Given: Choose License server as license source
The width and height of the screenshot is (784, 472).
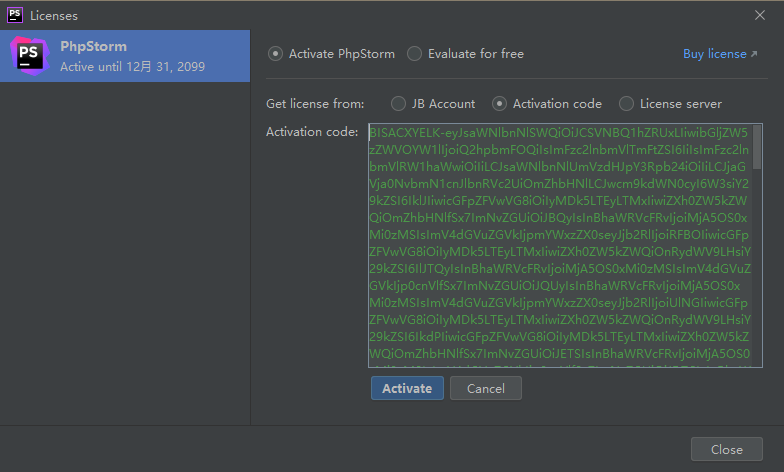Looking at the screenshot, I should point(626,104).
